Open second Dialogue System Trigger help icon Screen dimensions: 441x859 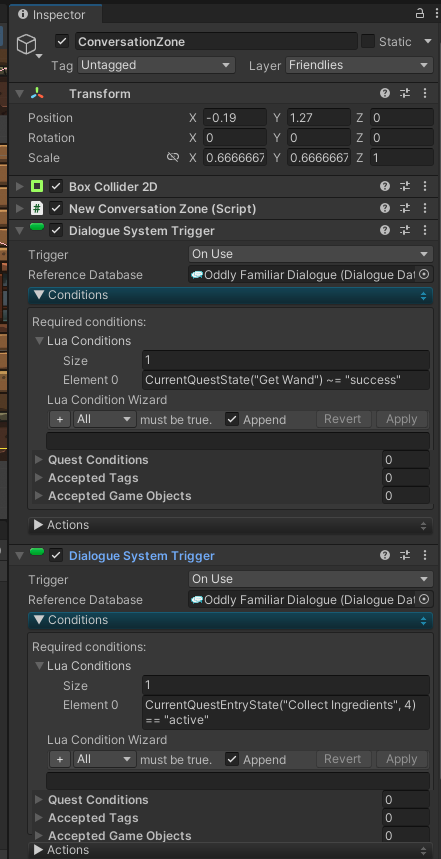tap(385, 556)
